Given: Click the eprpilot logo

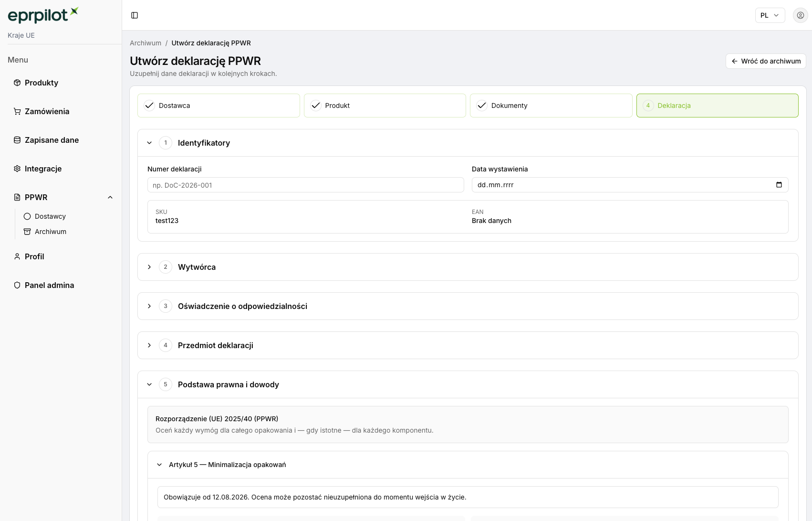Looking at the screenshot, I should coord(43,15).
